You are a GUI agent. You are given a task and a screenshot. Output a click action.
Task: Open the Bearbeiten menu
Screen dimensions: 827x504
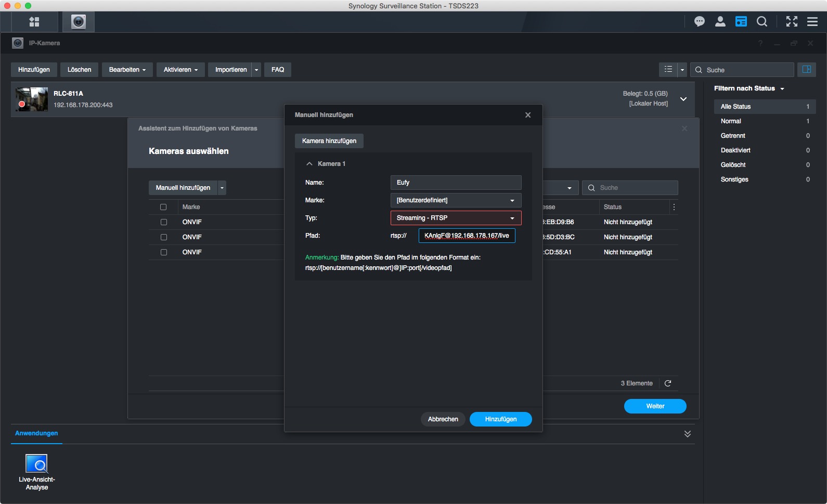coord(127,70)
